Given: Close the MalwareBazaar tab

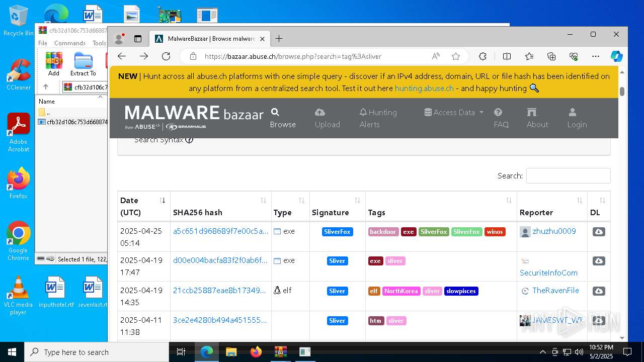Looking at the screenshot, I should click(x=262, y=39).
